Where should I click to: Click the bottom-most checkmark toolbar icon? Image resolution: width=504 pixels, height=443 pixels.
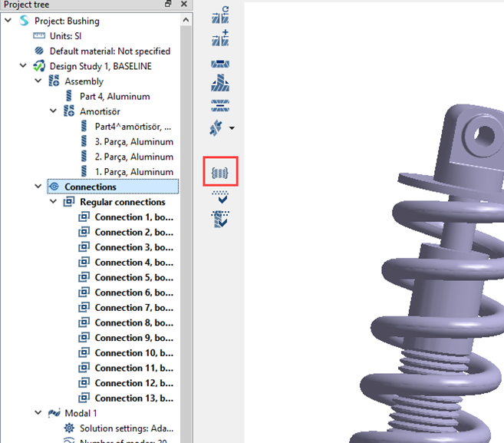point(220,220)
